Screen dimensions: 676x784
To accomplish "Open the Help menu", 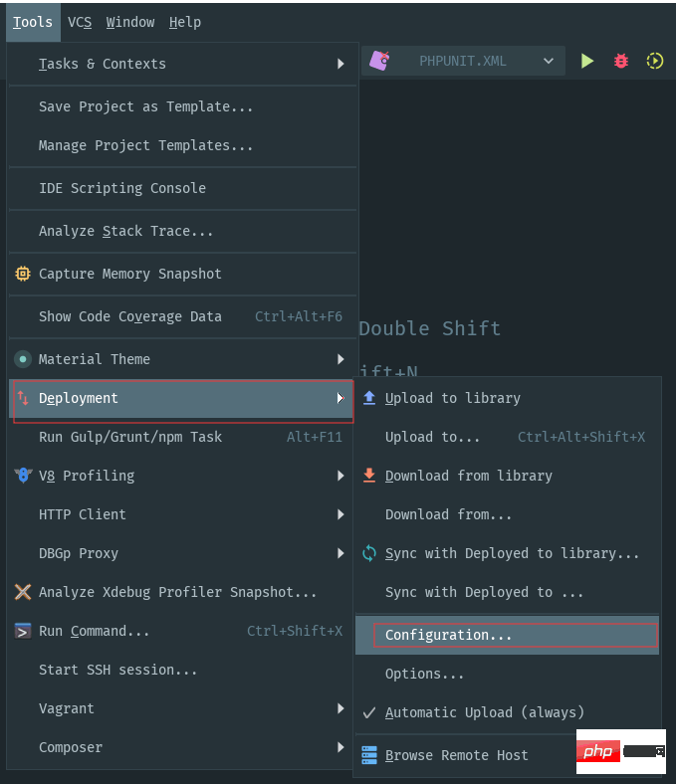I will 185,22.
